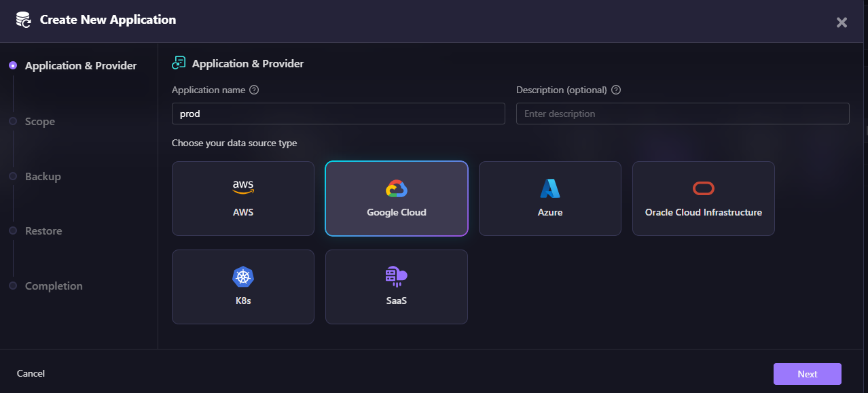This screenshot has width=868, height=393.
Task: Select the K8s card label
Action: 243,301
